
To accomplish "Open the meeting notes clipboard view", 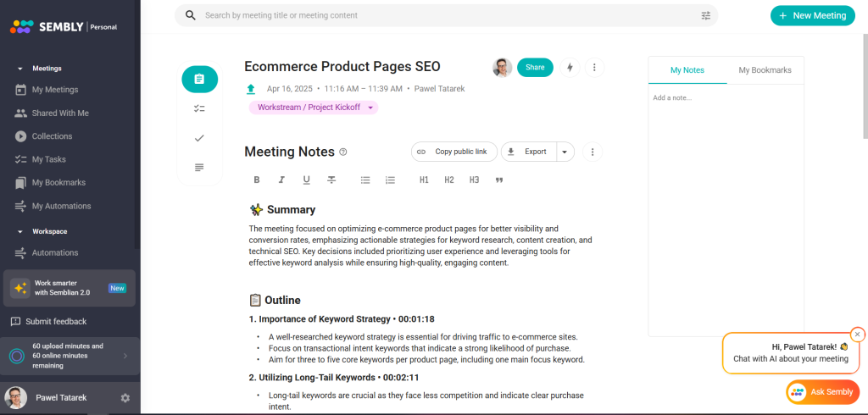I will pyautogui.click(x=199, y=79).
